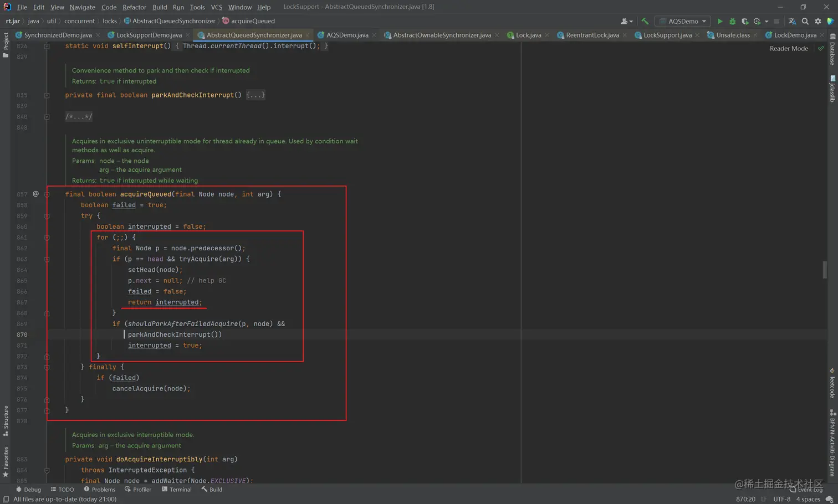Click the IDE status icon at the end of the status bar
This screenshot has width=838, height=504.
pyautogui.click(x=830, y=499)
